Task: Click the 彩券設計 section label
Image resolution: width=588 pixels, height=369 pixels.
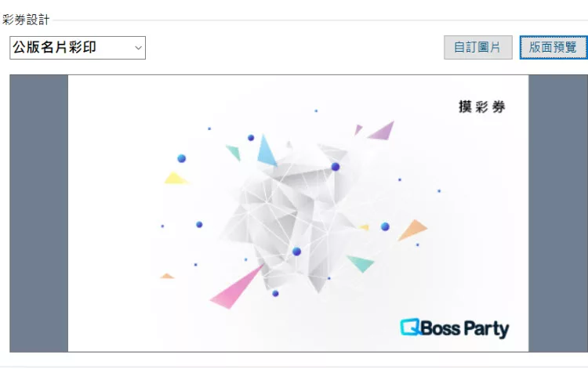Action: pyautogui.click(x=26, y=20)
